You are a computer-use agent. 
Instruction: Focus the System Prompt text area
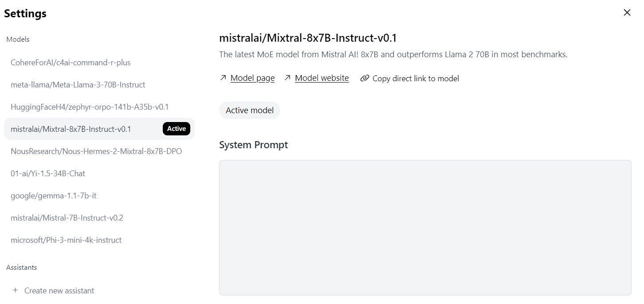(x=425, y=228)
